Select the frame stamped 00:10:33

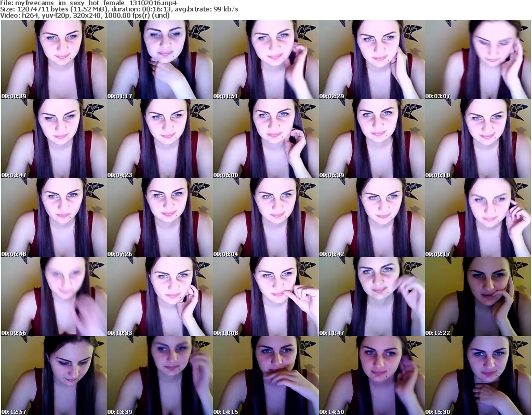160,297
